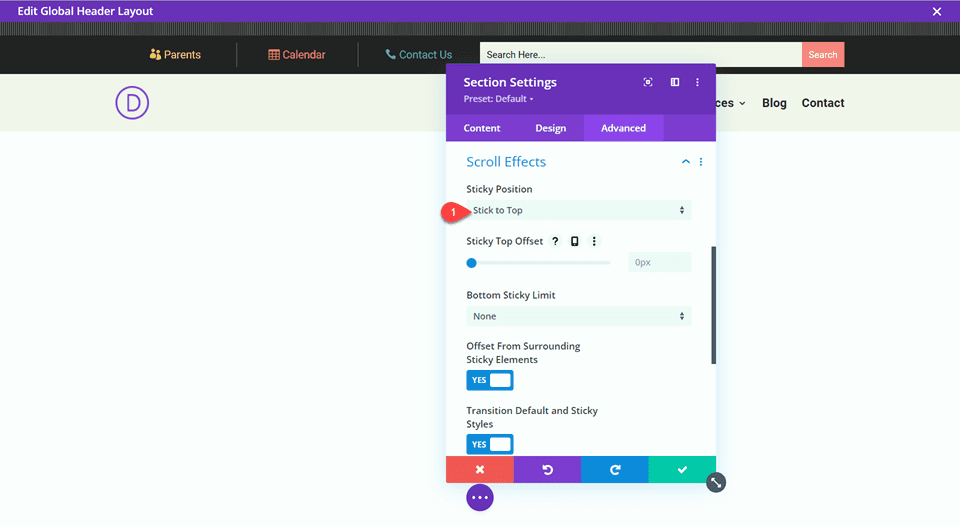Disable Transition Default and Sticky Styles
This screenshot has height=527, width=960.
(x=490, y=444)
